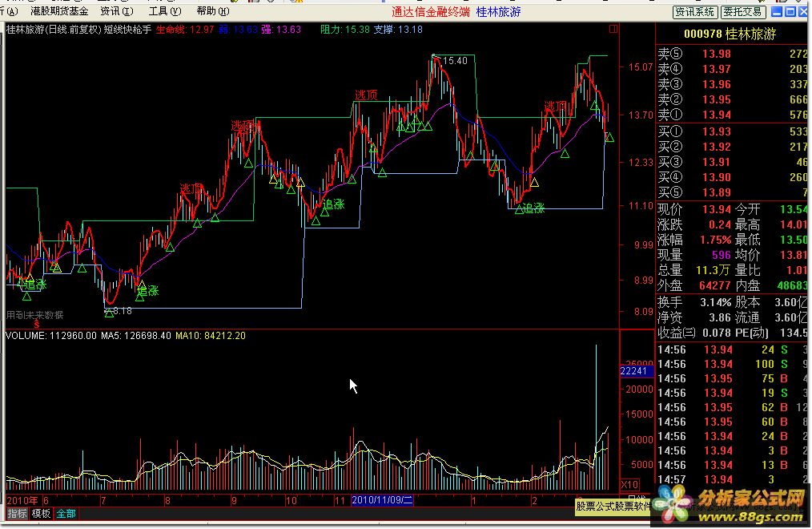Image resolution: width=812 pixels, height=529 pixels.
Task: Open the 资讯(I) menu
Action: [117, 11]
